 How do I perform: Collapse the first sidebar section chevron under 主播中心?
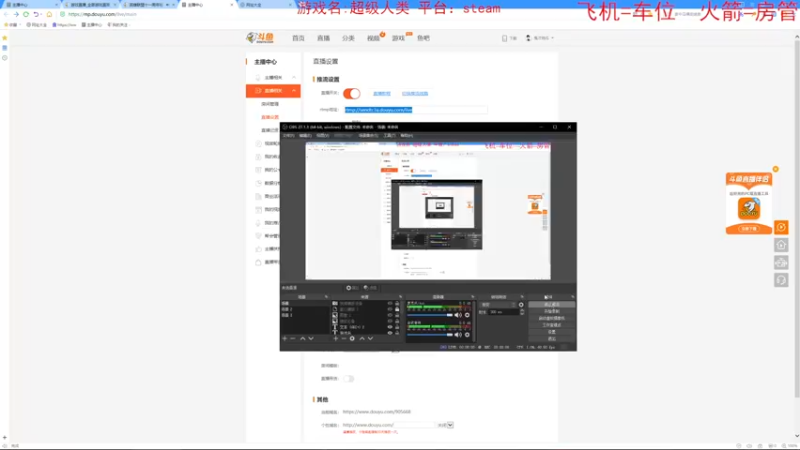click(294, 78)
